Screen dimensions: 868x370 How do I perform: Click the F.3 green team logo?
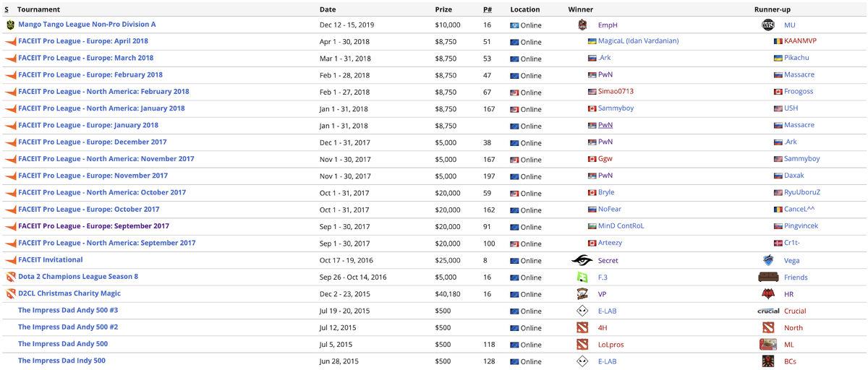click(x=582, y=277)
